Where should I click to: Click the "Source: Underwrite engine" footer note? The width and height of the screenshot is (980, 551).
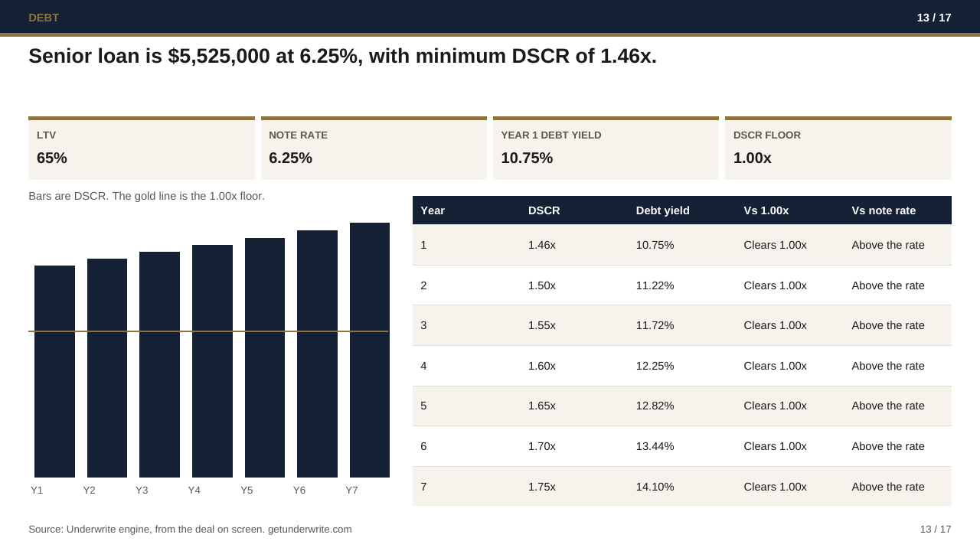pos(190,529)
